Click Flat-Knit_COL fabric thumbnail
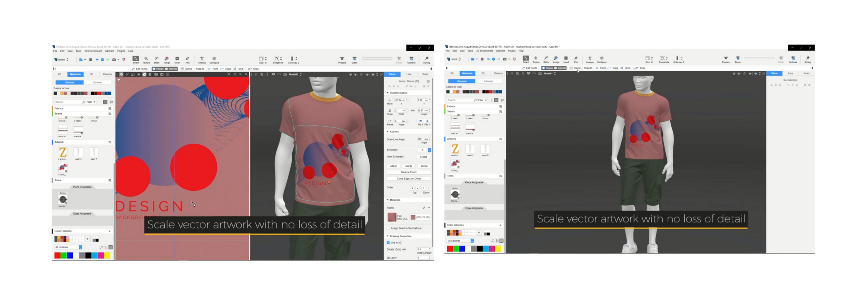 [392, 217]
